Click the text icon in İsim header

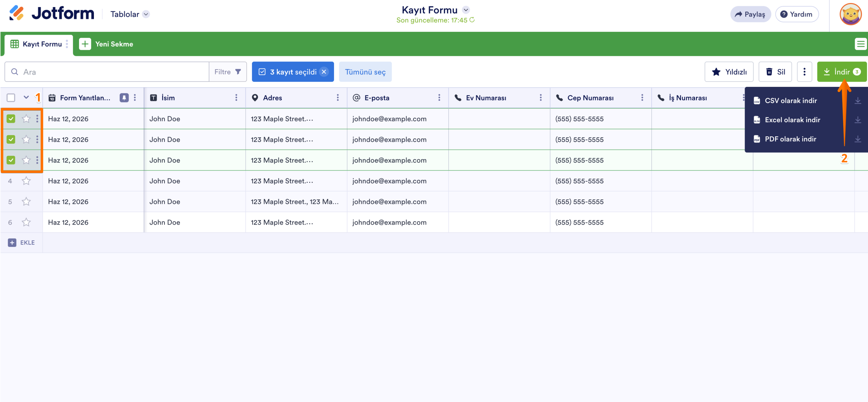pos(153,98)
